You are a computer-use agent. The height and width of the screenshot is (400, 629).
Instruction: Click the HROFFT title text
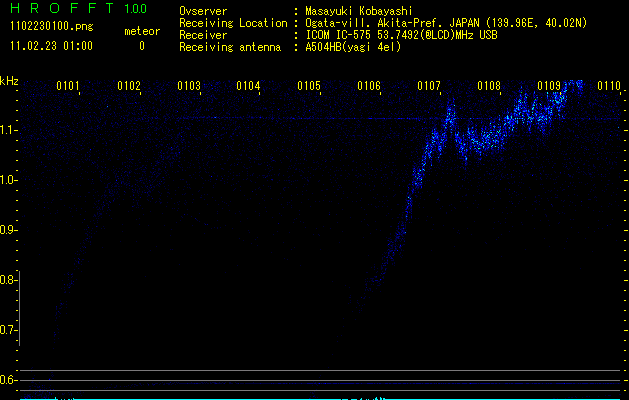tap(62, 8)
